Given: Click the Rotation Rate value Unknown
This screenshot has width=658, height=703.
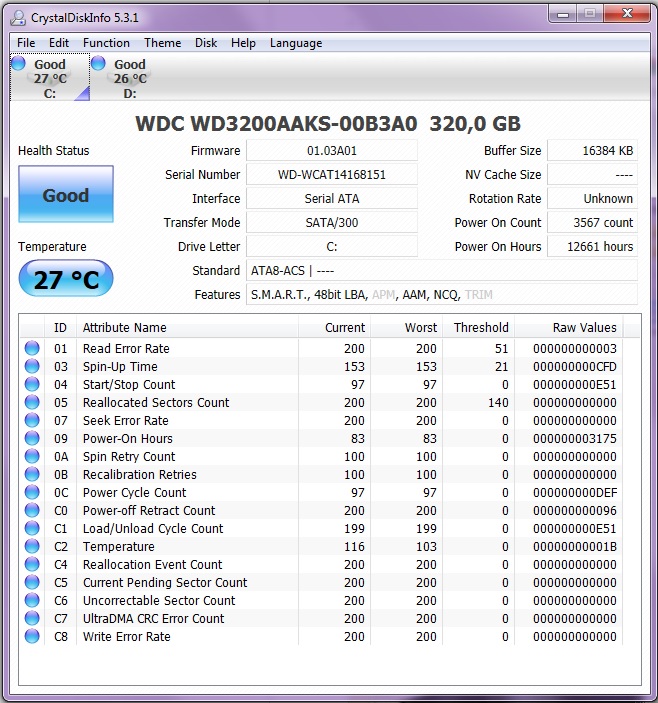Looking at the screenshot, I should coord(592,199).
